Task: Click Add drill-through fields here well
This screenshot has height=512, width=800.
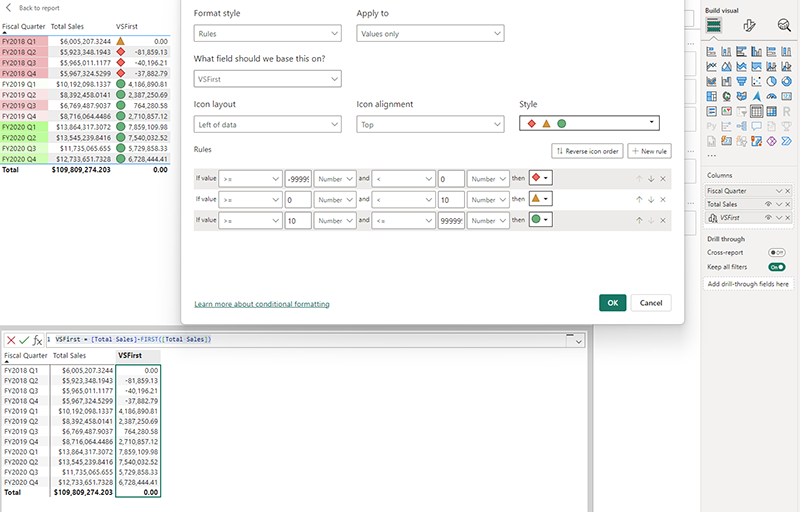Action: [748, 284]
